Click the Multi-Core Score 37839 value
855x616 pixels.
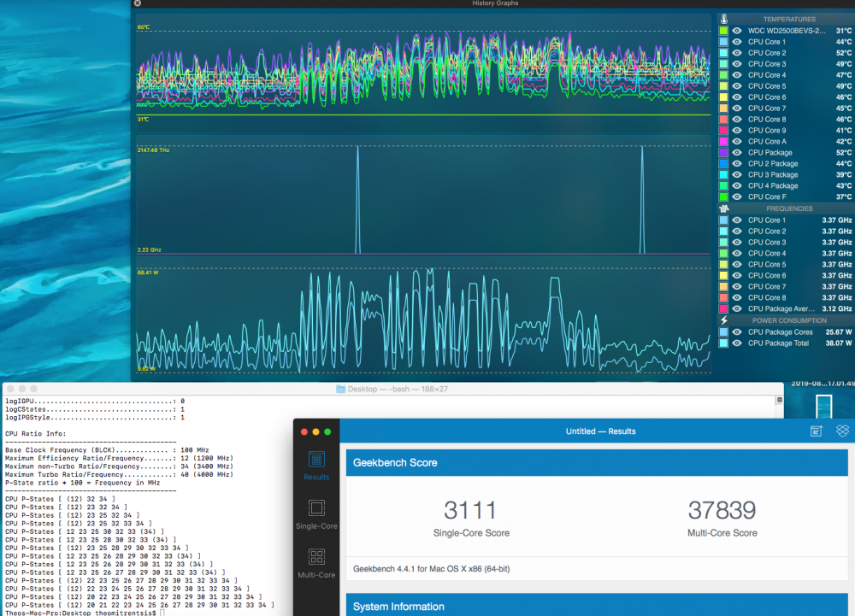722,510
